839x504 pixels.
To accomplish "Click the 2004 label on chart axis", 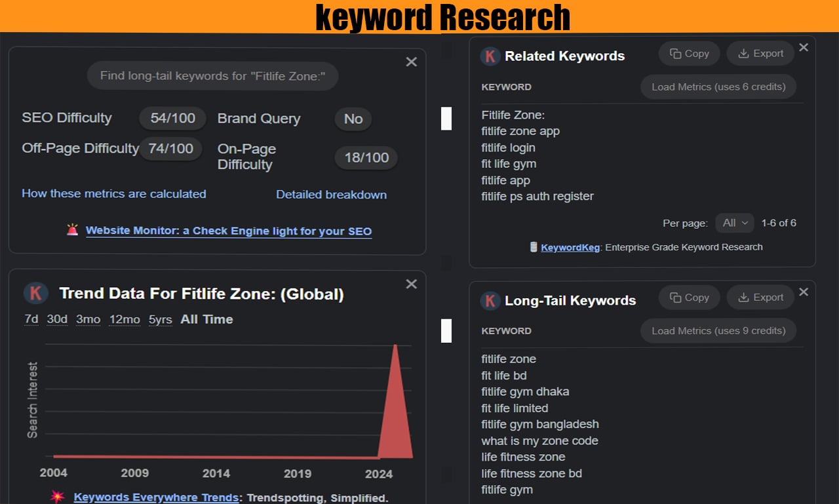I will coord(53,473).
